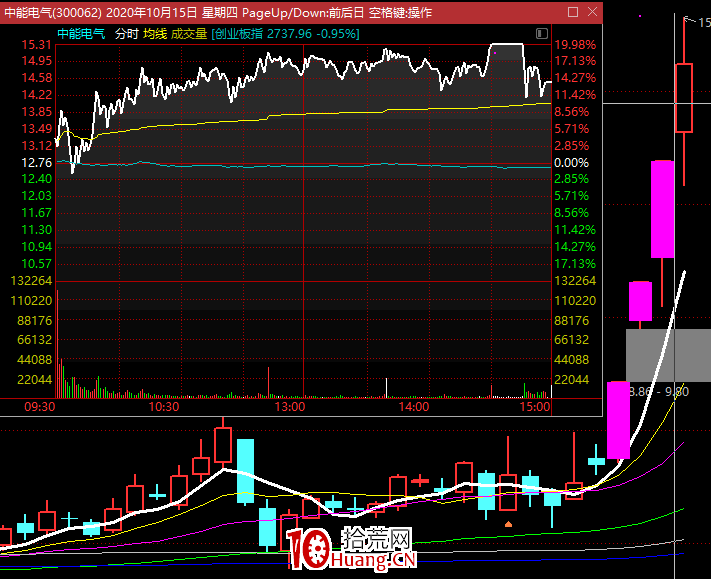Click the grey shaded box on K-line chart

(x=668, y=354)
